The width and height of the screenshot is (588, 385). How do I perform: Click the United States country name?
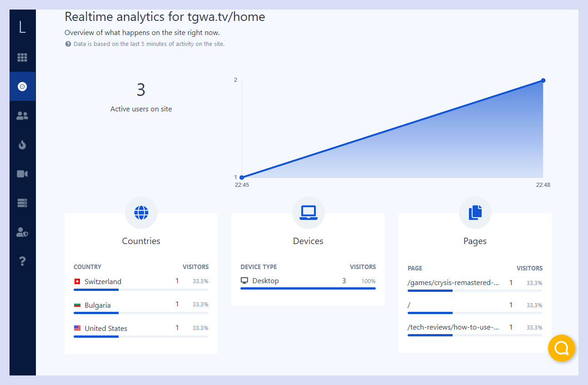pos(106,328)
